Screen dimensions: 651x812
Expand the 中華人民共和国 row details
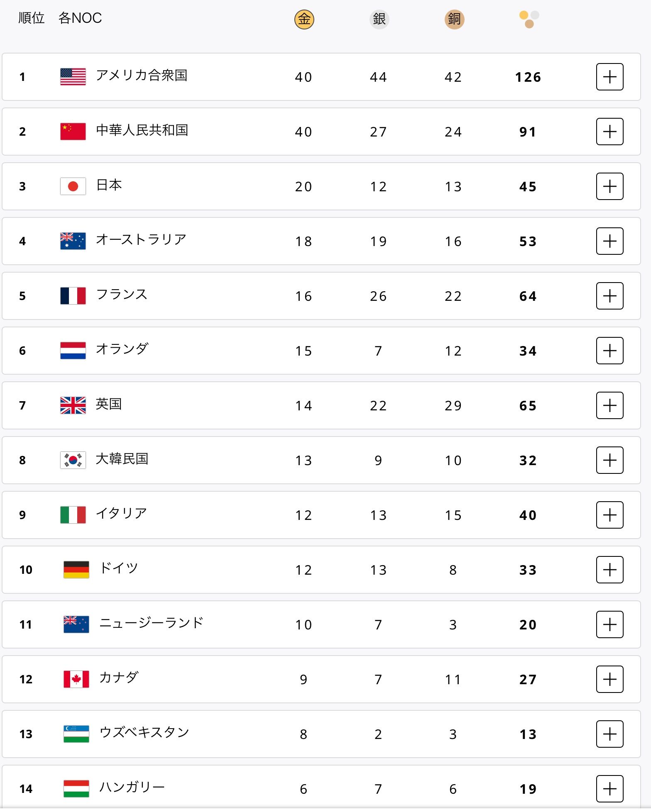click(609, 132)
